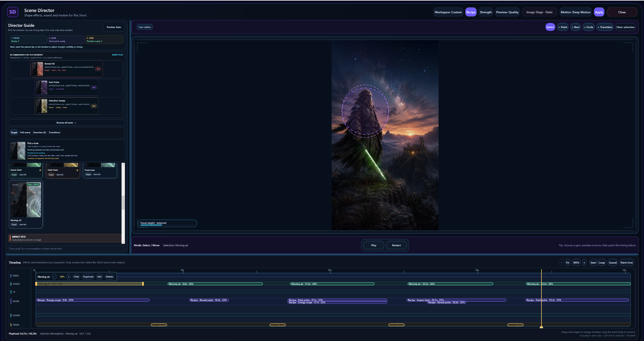
Task: Favorite star on the Scene Dust card
Action: click(x=40, y=170)
